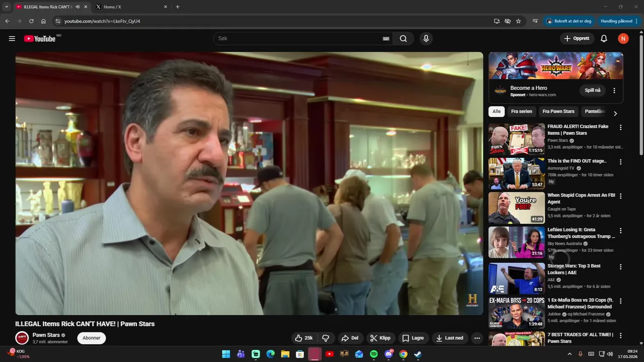Subscribe to Pawn Stars with Abonner button

[91, 338]
